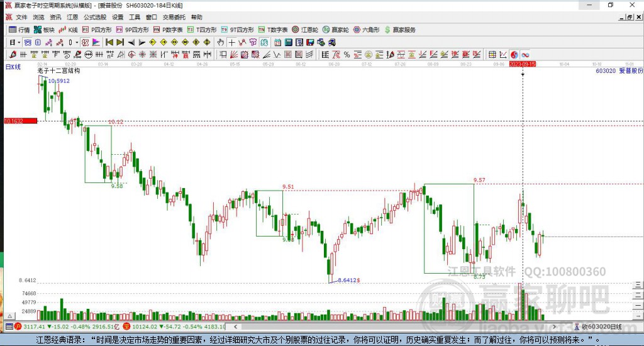Toggle the yin-yang taiji icon
This screenshot has width=644, height=346.
pyautogui.click(x=514, y=55)
